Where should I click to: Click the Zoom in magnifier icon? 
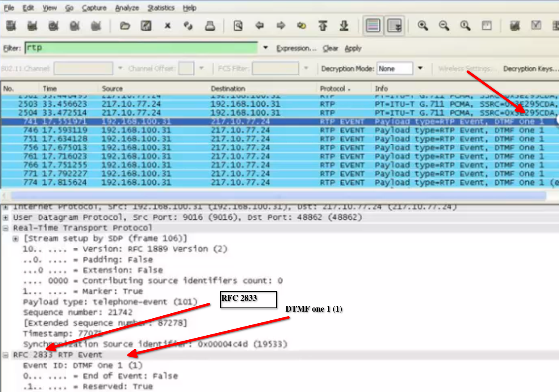(423, 26)
